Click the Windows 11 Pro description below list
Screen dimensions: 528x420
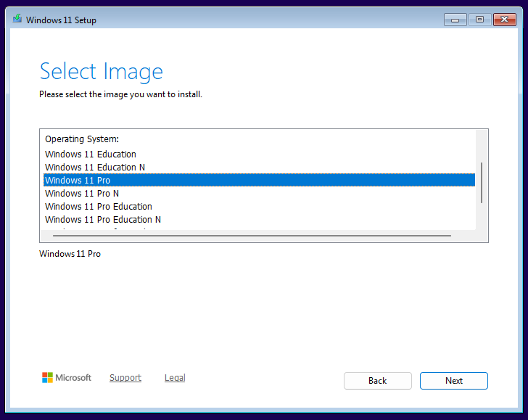pyautogui.click(x=70, y=254)
